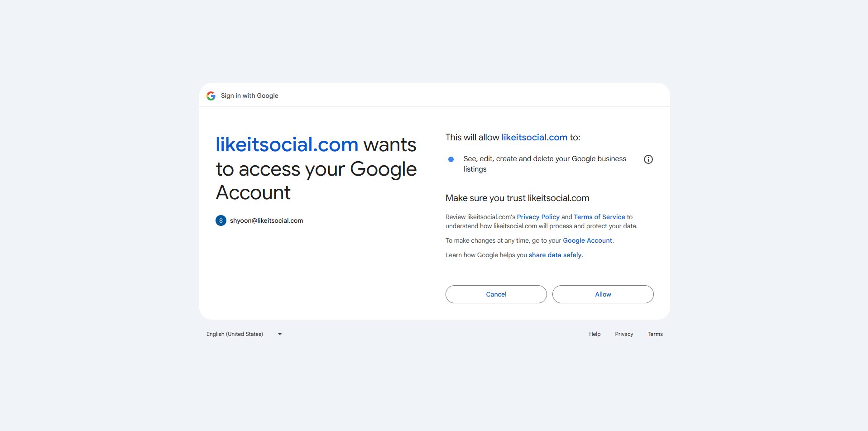Click the business listings permission description text
This screenshot has height=431, width=868.
pyautogui.click(x=545, y=164)
